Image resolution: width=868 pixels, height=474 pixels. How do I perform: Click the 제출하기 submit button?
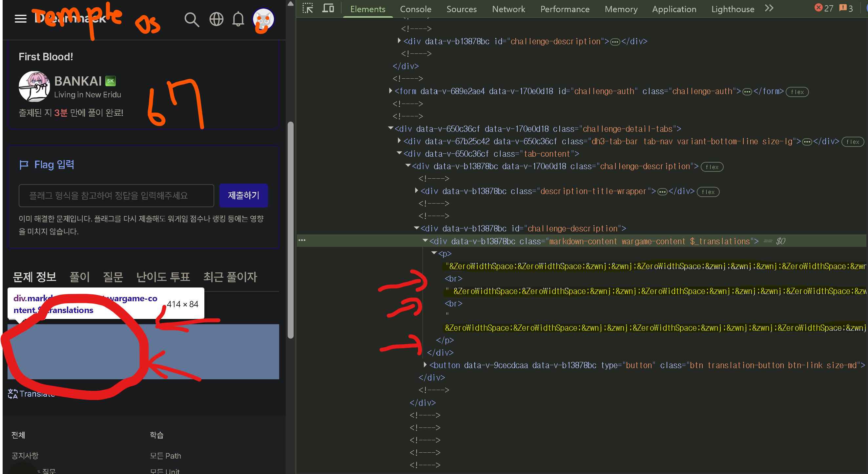coord(244,196)
